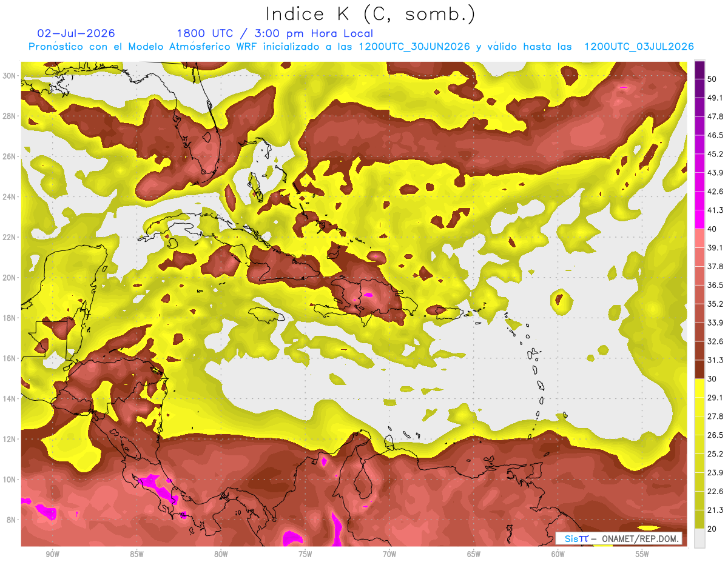Click the date label '02-Jul-2026'
Viewport: 728px width, 562px height.
click(76, 33)
